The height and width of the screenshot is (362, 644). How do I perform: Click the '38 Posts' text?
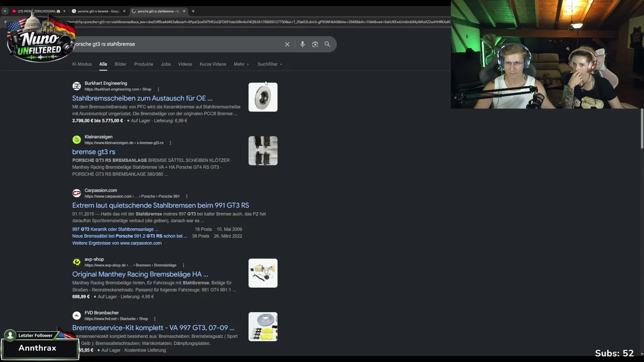(x=201, y=236)
